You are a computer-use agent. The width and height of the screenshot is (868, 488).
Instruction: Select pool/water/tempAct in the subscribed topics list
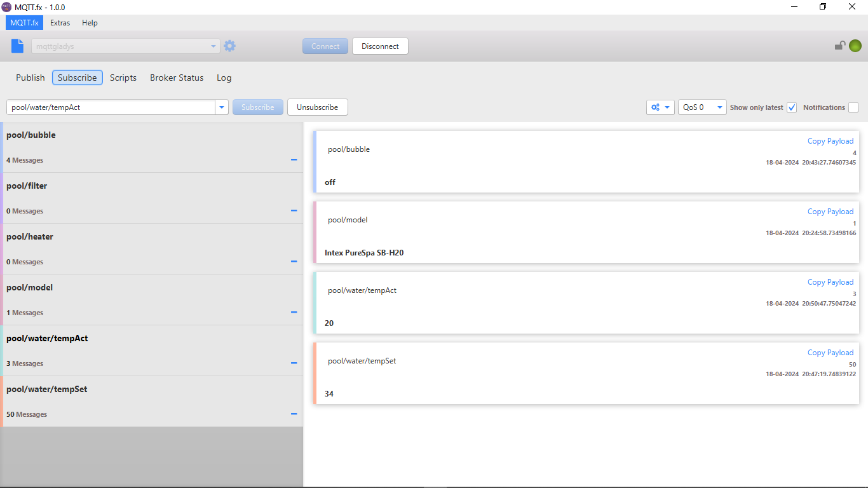(151, 351)
